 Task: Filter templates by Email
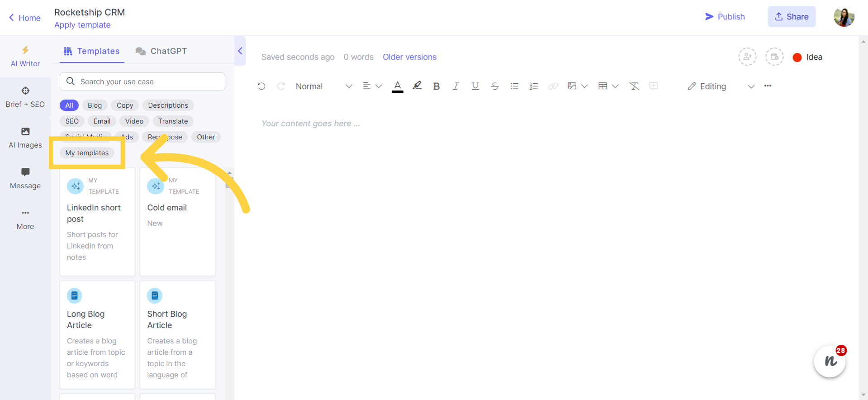tap(102, 121)
